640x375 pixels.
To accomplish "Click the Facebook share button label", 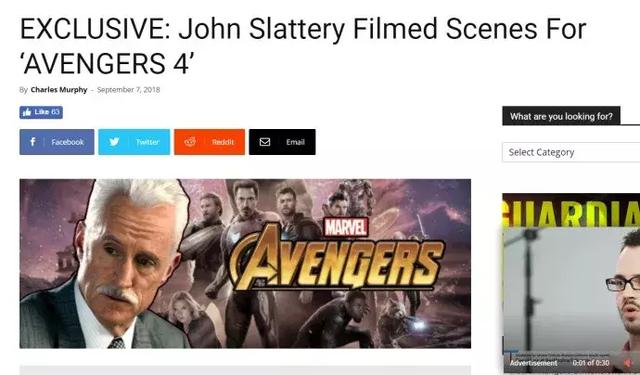I will (x=67, y=142).
